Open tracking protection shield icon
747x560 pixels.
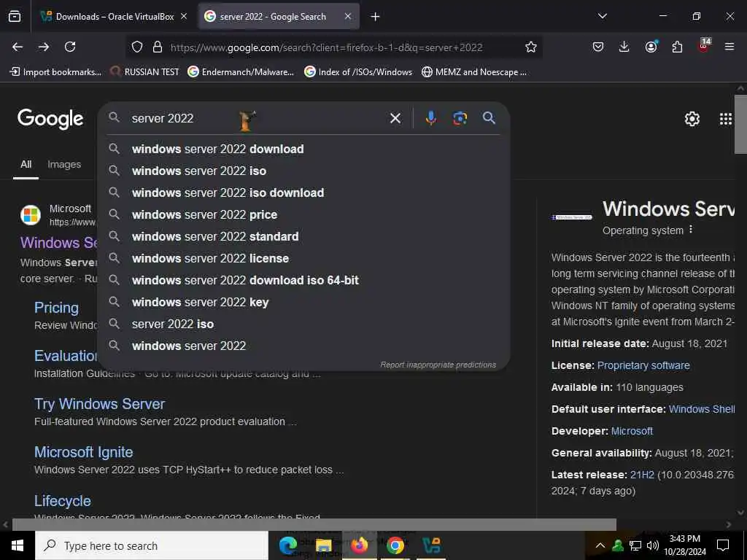click(137, 47)
